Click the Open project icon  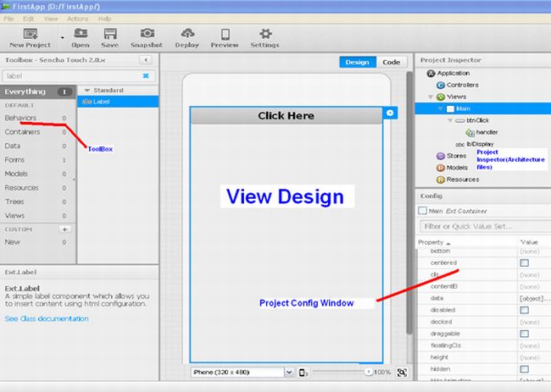[81, 33]
